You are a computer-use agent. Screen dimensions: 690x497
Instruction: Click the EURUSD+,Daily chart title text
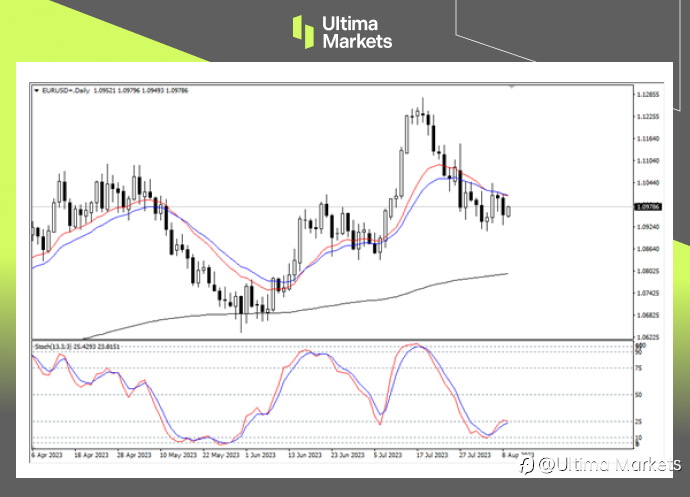click(66, 91)
